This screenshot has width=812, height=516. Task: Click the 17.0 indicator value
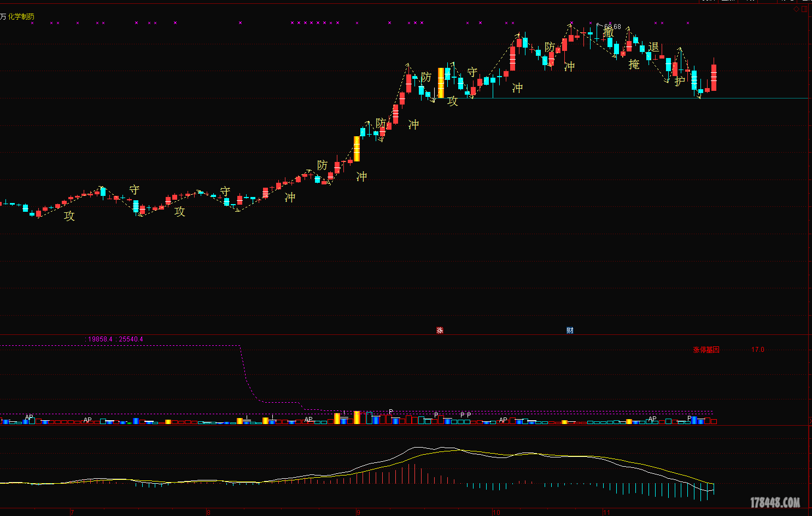click(758, 350)
